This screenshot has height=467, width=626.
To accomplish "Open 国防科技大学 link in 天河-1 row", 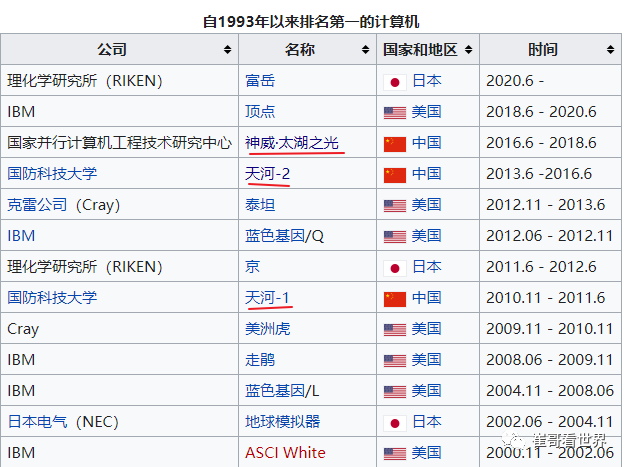I will 52,298.
